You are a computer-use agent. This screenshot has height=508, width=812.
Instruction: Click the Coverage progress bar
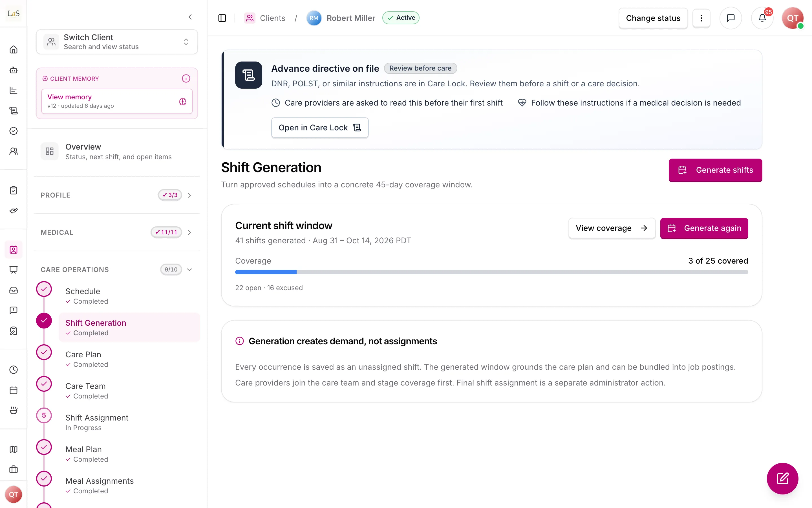[x=491, y=272]
